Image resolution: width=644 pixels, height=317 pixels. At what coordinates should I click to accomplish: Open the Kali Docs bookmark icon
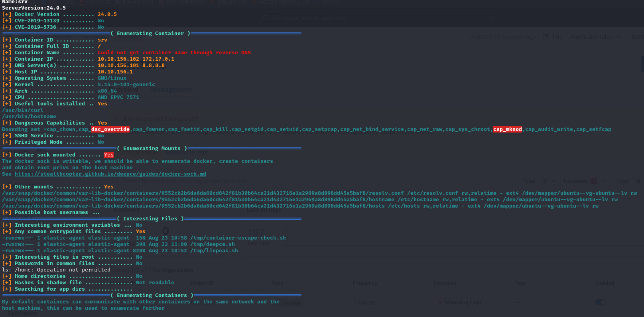(82, 2)
